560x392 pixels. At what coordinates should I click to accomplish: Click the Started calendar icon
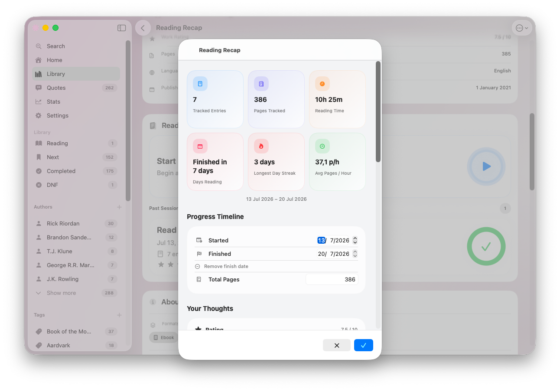199,240
